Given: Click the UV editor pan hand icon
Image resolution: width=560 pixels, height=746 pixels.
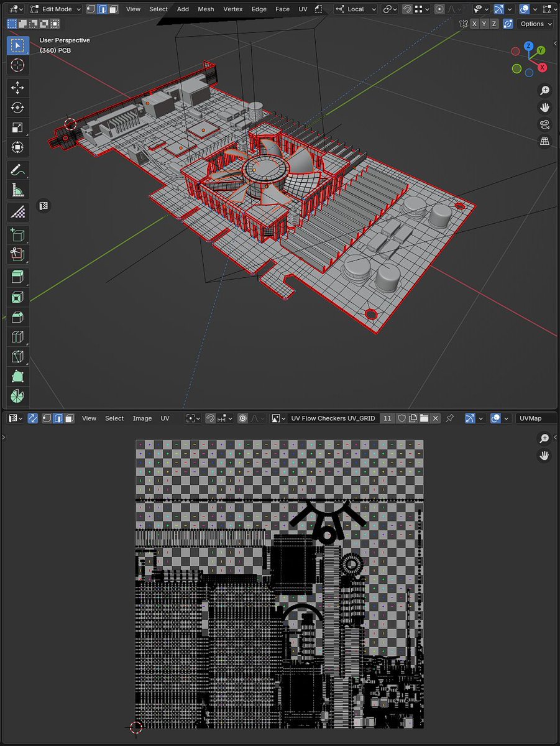Looking at the screenshot, I should tap(544, 456).
